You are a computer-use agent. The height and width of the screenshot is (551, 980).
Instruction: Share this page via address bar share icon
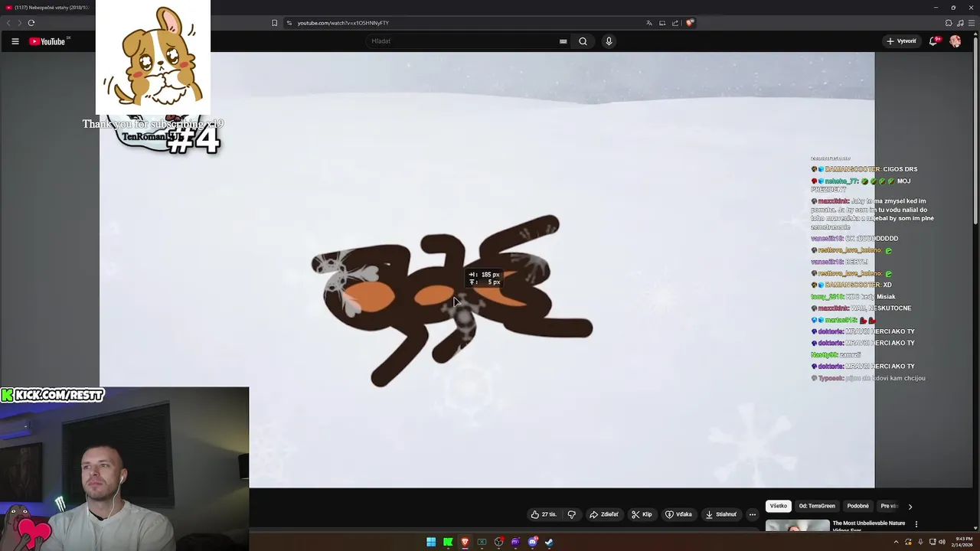[x=675, y=23]
